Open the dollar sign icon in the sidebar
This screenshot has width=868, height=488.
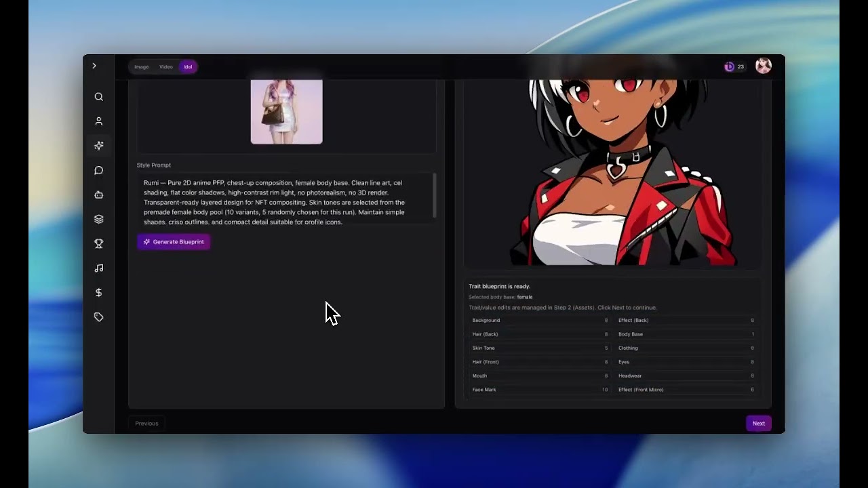99,292
